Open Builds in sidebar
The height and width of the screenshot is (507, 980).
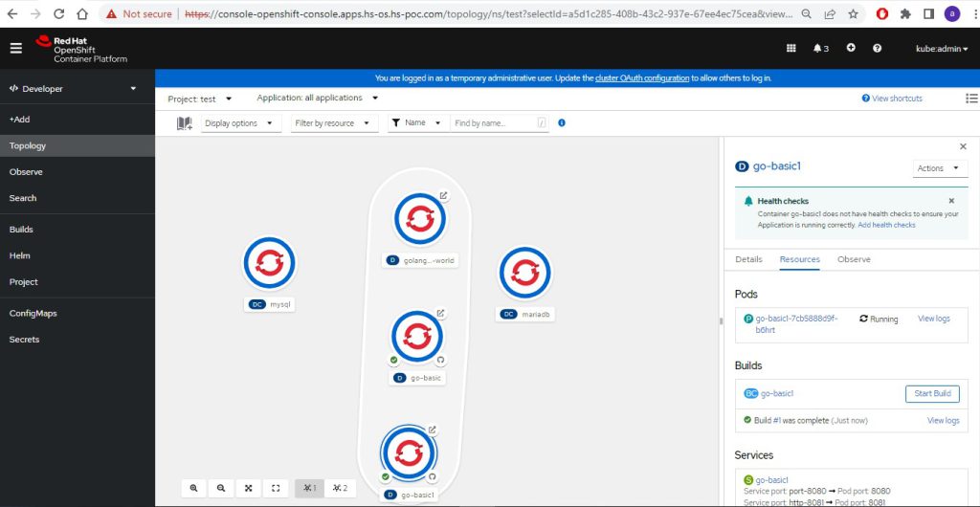[78, 230]
